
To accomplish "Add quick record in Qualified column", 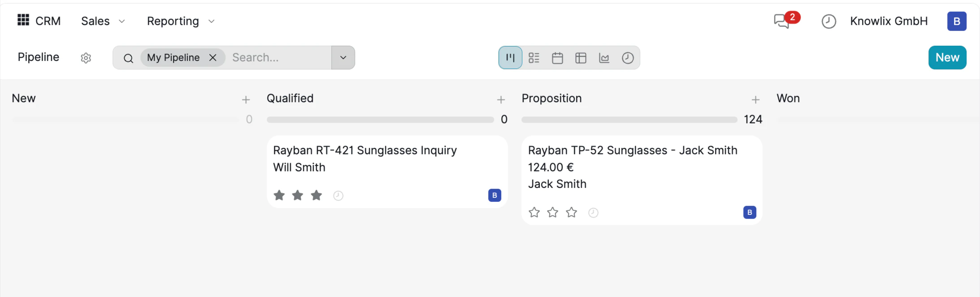I will (501, 100).
